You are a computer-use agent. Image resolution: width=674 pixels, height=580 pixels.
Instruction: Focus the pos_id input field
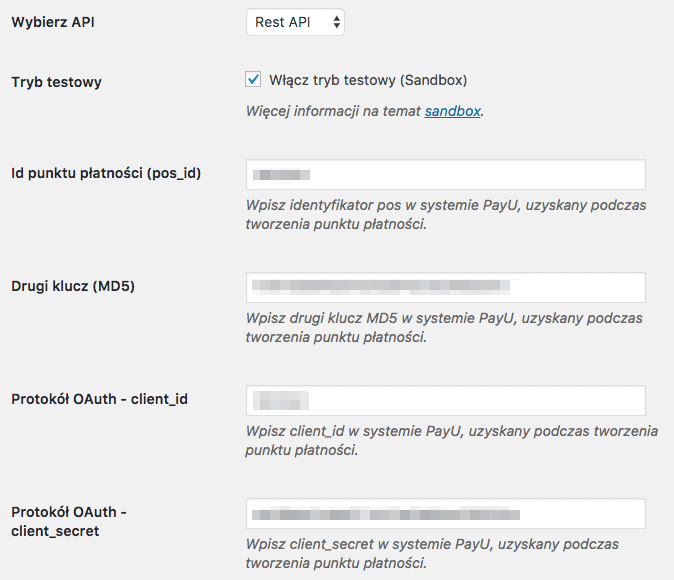(446, 175)
